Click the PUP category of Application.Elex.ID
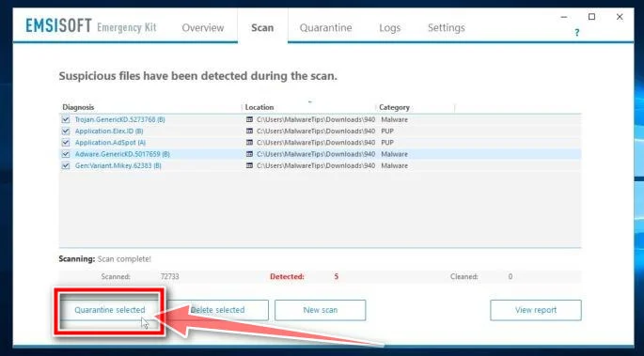This screenshot has width=644, height=356. tap(387, 131)
